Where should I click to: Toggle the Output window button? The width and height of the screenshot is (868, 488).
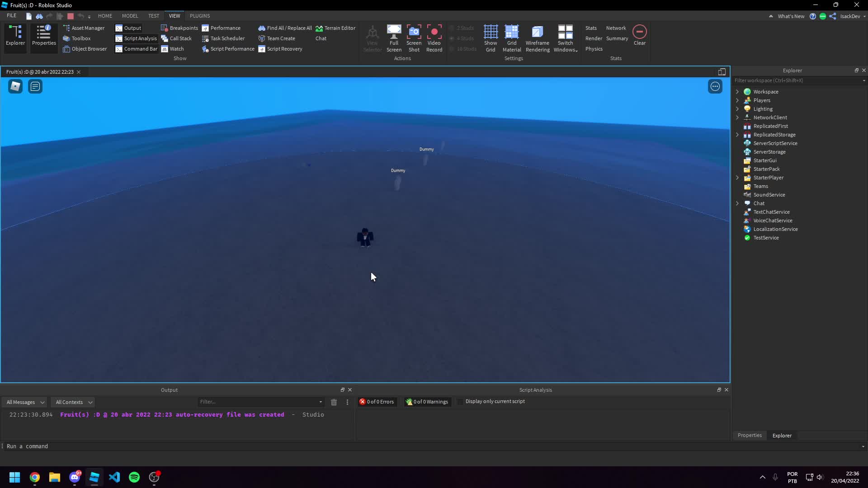click(128, 28)
